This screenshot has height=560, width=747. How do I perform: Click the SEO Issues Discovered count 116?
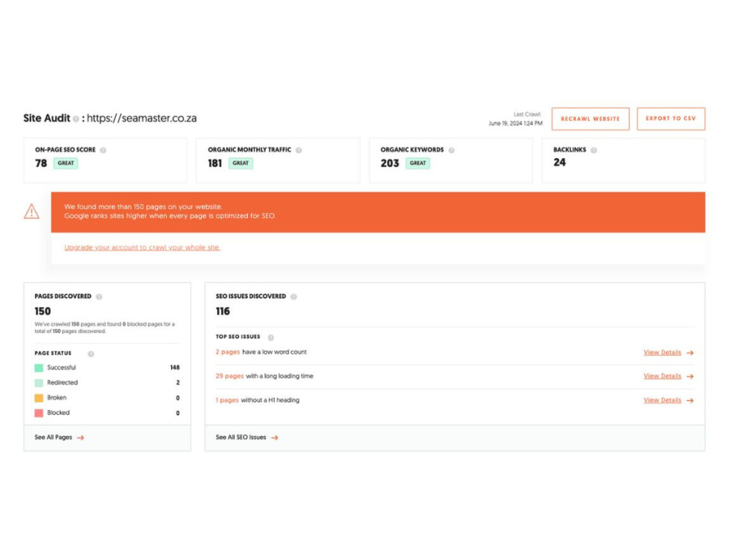tap(223, 311)
